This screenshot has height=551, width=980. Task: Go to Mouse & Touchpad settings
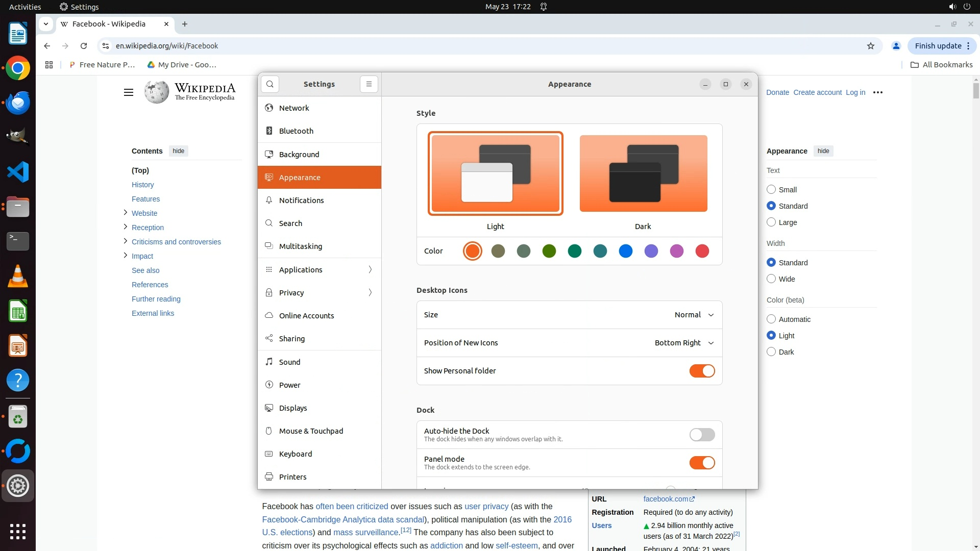[311, 431]
